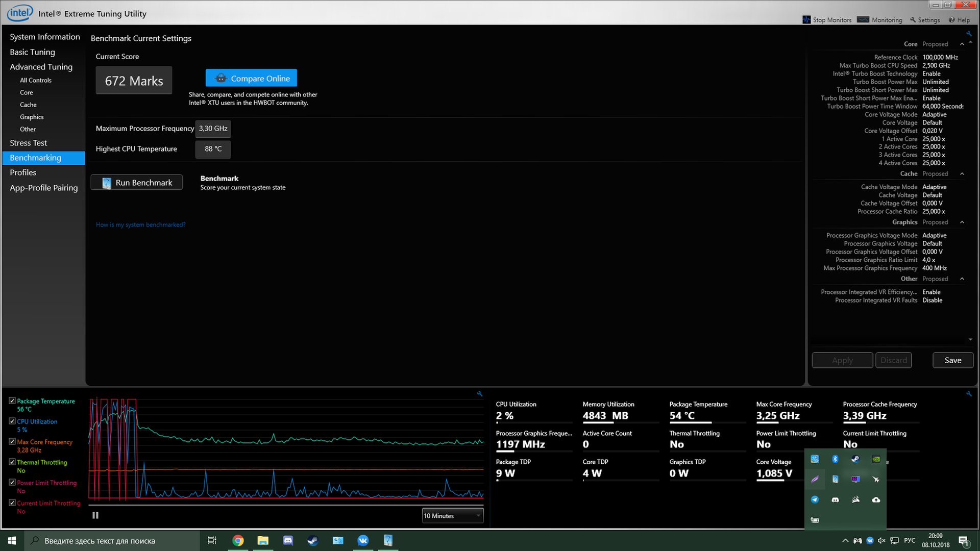Click Save button in settings panel
Screen dimensions: 980x551
click(x=952, y=360)
